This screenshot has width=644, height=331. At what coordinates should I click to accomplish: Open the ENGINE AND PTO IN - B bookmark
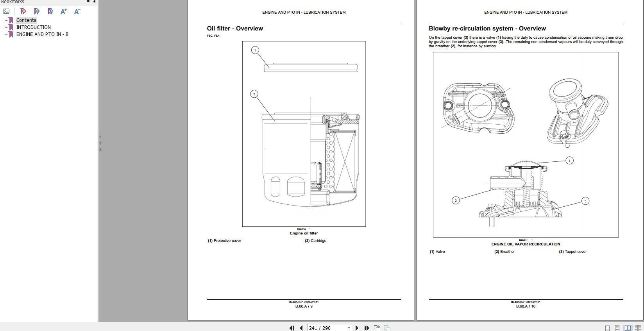tap(42, 34)
